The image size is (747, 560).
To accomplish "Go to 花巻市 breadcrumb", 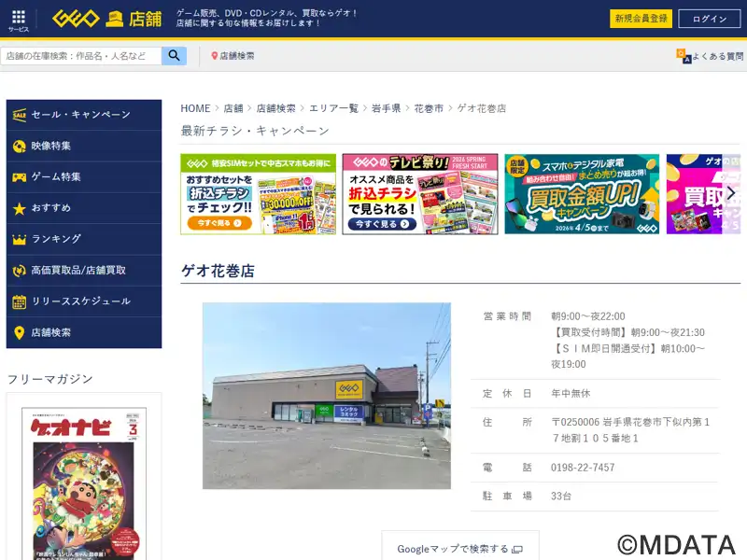I will [x=429, y=108].
